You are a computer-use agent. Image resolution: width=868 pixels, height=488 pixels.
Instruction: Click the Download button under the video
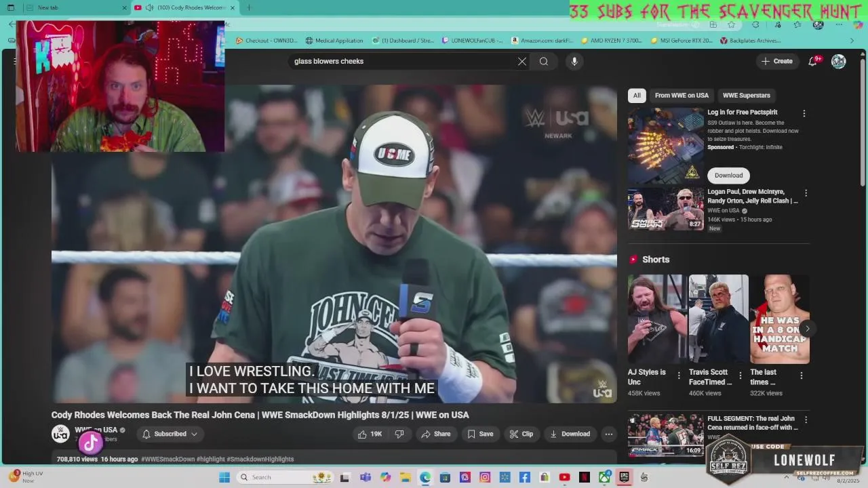point(570,434)
